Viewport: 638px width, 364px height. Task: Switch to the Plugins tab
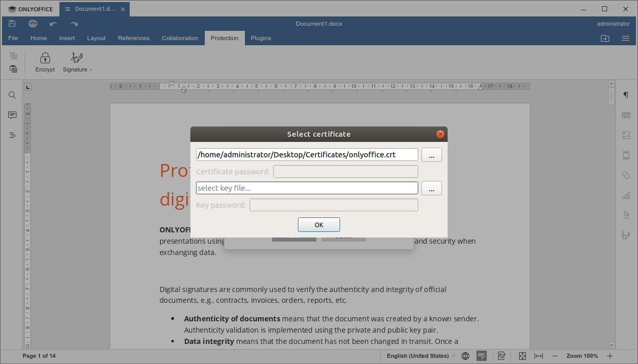260,38
